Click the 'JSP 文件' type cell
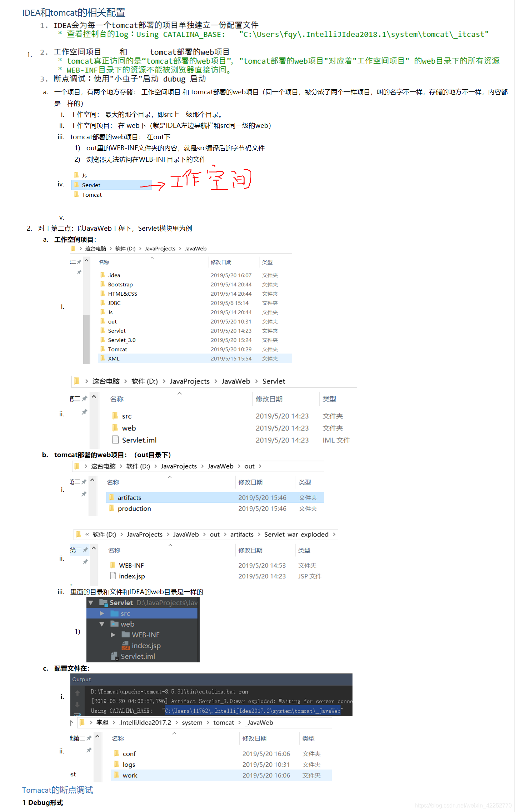Viewport: 515px width, 812px height. [310, 576]
